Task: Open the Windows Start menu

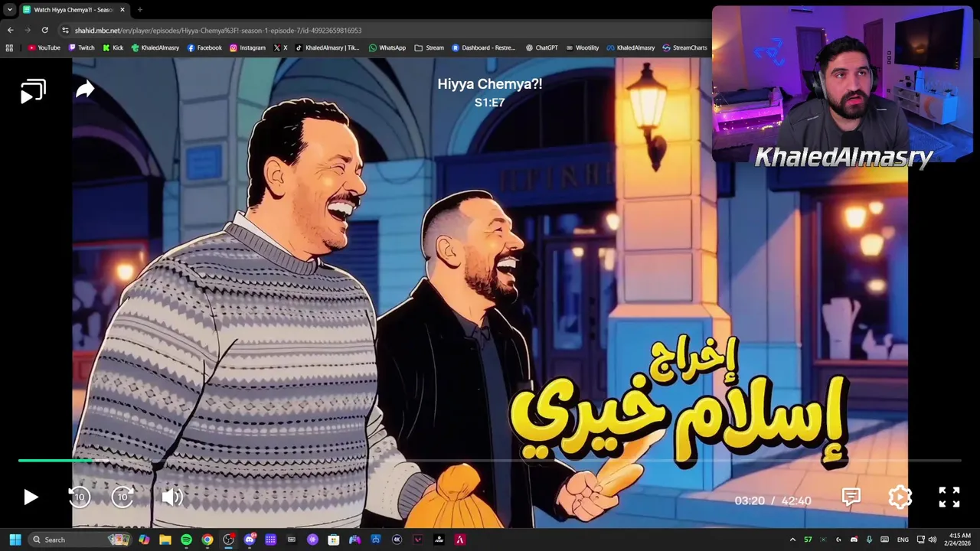Action: (15, 540)
